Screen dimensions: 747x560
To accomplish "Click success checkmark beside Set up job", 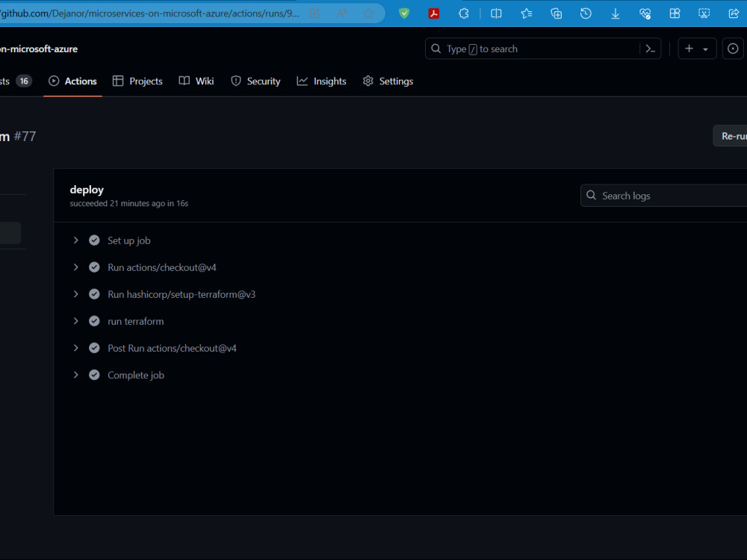I will point(94,240).
